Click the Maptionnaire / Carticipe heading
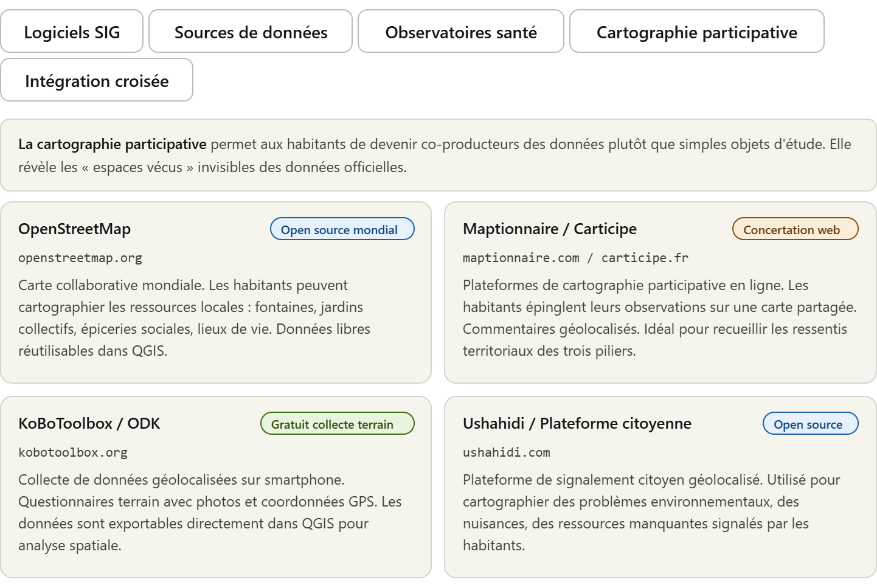 coord(549,229)
